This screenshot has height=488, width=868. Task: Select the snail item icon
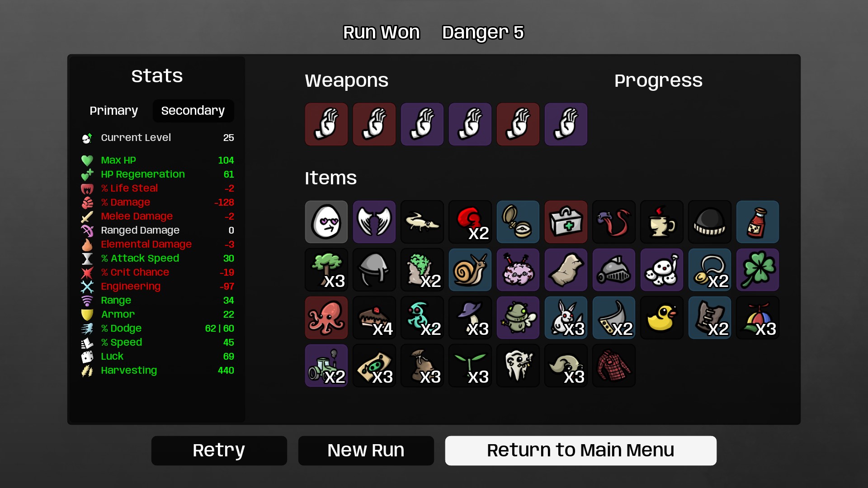point(470,270)
